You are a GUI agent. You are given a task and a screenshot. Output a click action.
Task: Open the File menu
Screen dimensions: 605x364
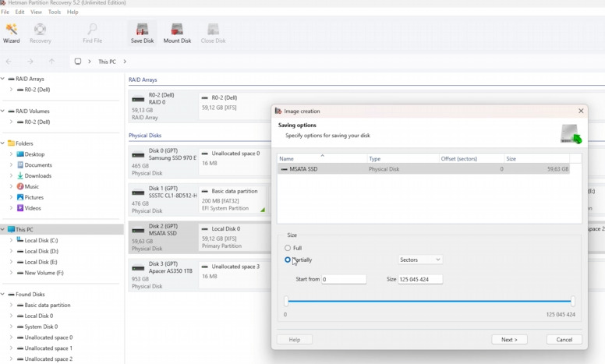[x=5, y=12]
